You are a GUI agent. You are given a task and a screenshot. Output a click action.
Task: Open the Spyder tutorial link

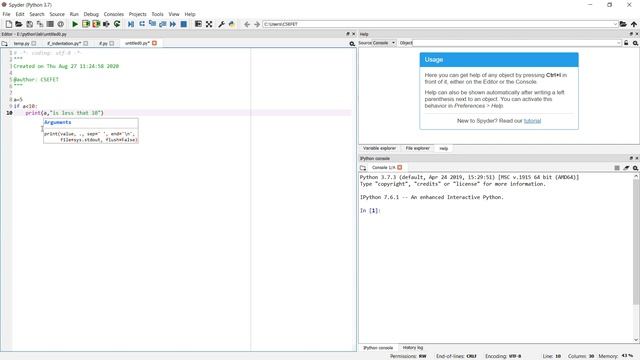[532, 121]
